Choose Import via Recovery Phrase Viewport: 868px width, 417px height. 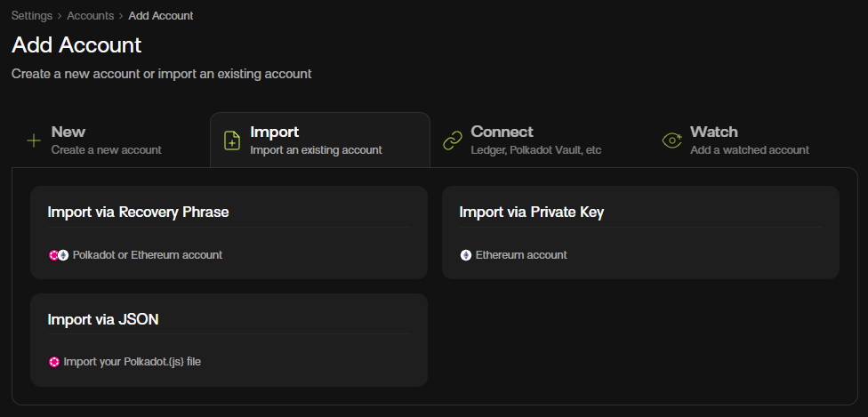click(x=138, y=213)
